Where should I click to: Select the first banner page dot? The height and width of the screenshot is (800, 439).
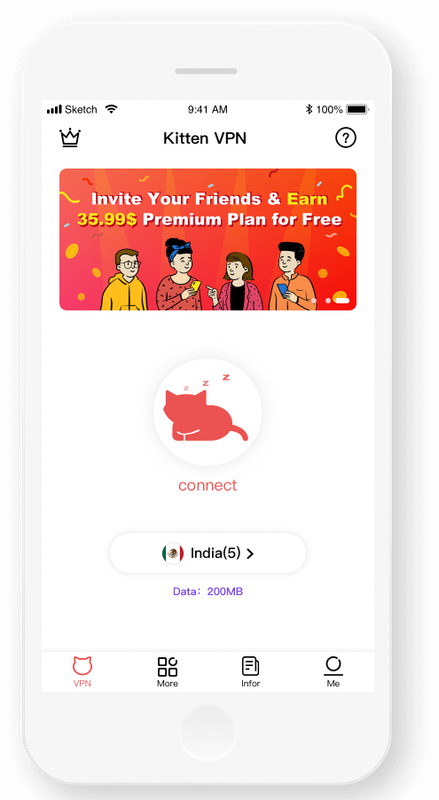314,301
